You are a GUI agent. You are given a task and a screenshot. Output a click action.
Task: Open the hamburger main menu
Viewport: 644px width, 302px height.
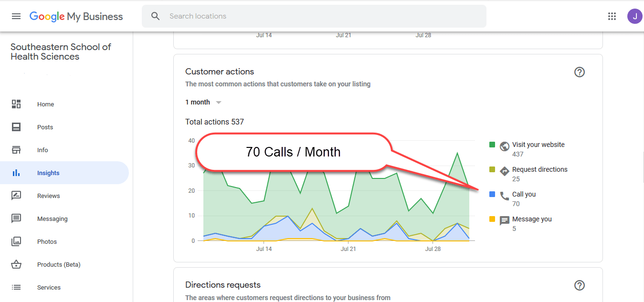(16, 16)
